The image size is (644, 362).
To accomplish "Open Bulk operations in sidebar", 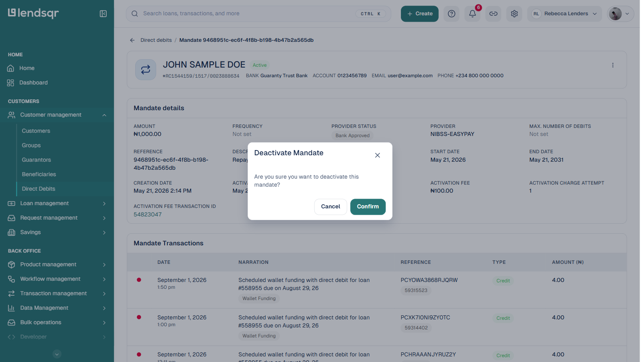I will click(x=41, y=323).
